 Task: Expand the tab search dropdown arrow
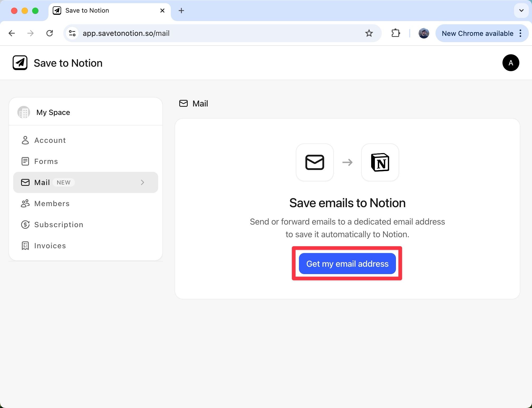[521, 11]
